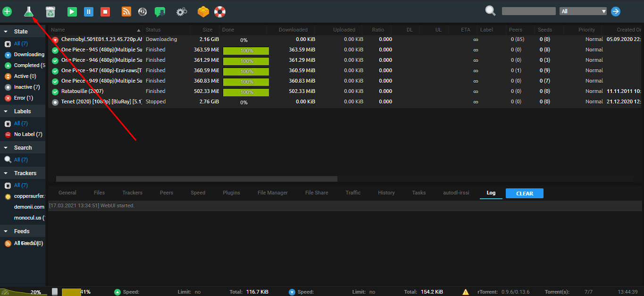Stop the torrent with the stop icon
Viewport: 644px width, 296px height.
[x=105, y=11]
